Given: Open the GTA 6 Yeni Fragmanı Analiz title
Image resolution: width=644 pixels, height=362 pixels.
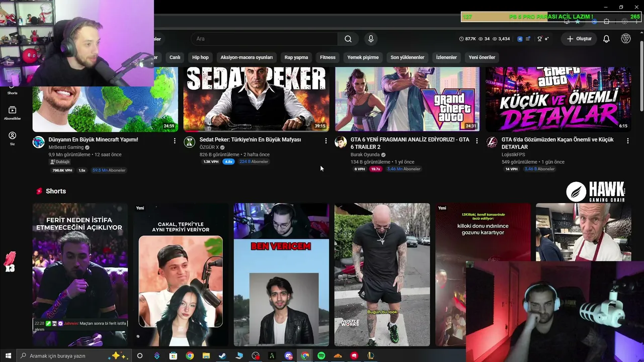Looking at the screenshot, I should point(410,143).
